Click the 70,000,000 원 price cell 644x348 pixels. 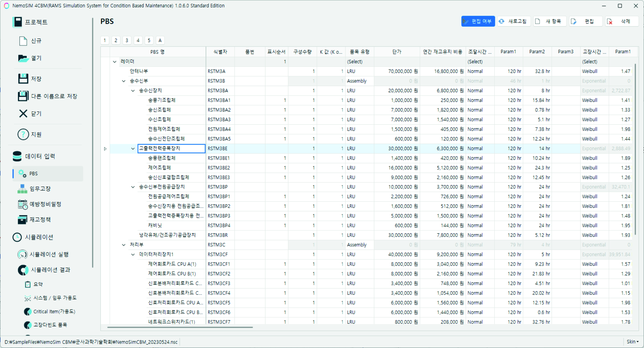397,71
